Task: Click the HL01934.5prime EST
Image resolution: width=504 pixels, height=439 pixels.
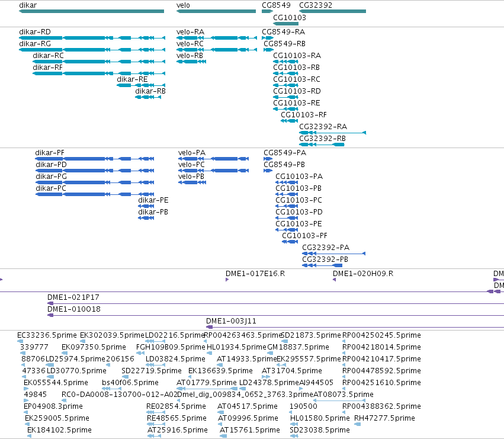Action: pos(209,354)
